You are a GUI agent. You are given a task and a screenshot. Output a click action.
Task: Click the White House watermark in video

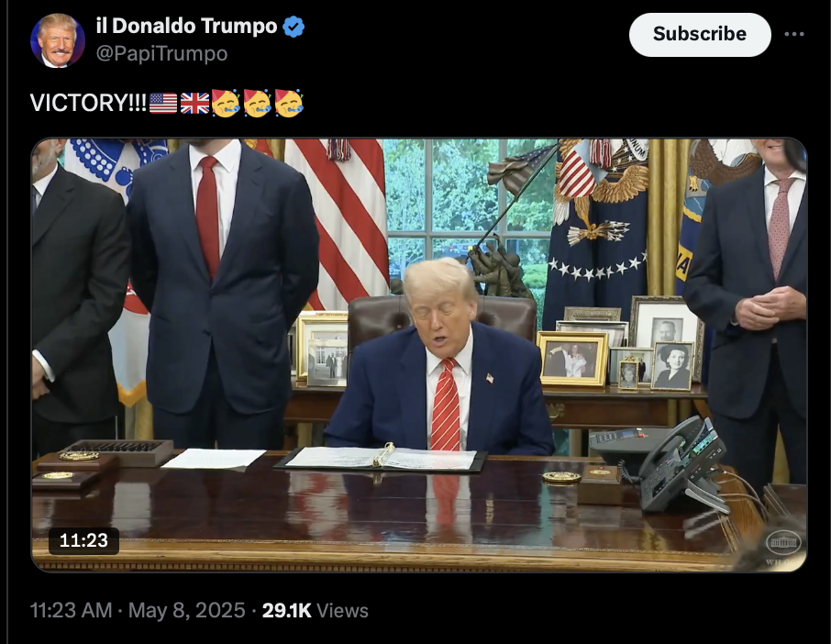783,546
